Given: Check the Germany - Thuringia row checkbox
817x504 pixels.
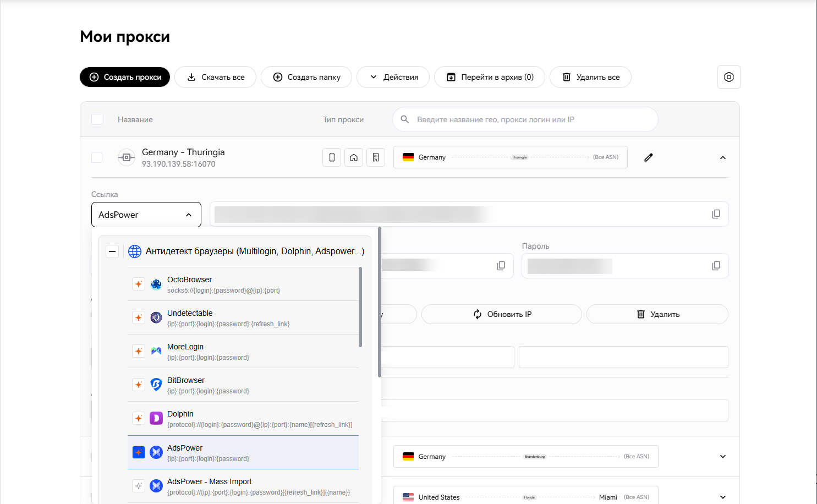Looking at the screenshot, I should click(x=97, y=157).
